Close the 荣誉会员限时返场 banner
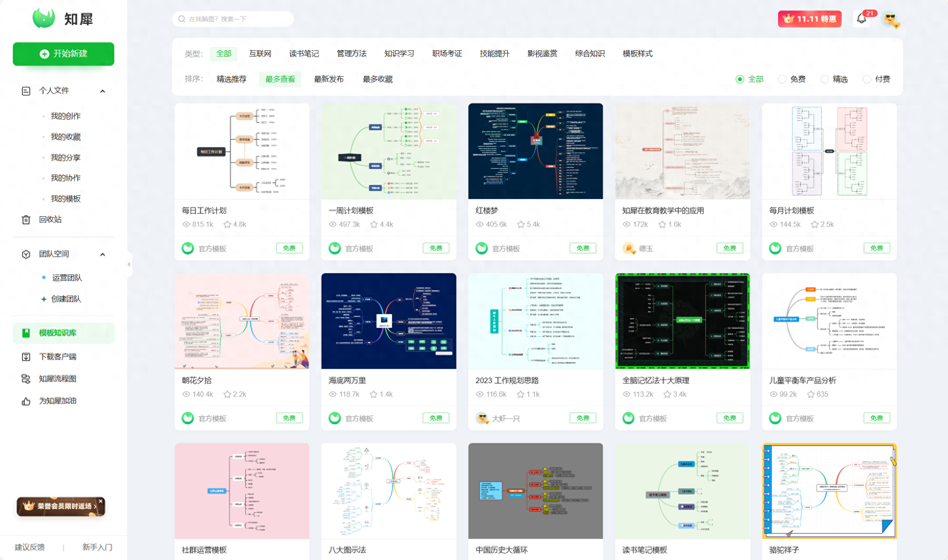 [x=101, y=501]
